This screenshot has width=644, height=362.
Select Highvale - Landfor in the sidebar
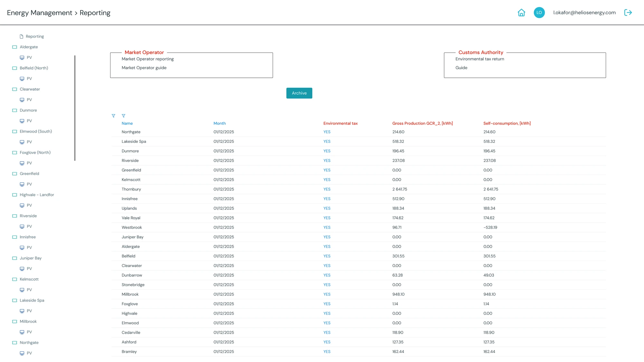click(x=37, y=195)
